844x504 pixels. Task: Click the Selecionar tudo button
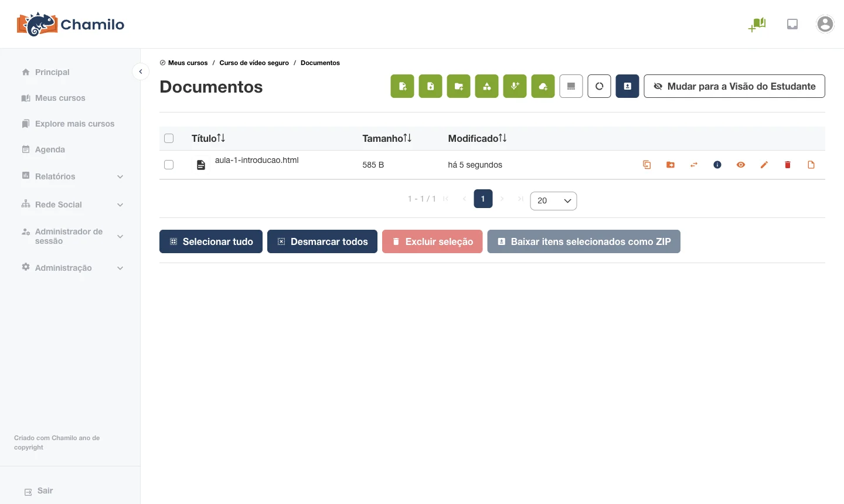(211, 241)
